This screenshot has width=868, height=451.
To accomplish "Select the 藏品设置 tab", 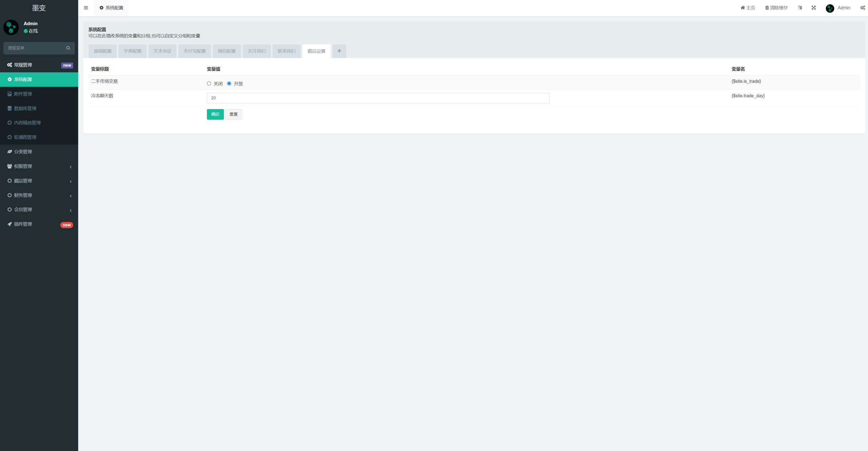I will tap(316, 51).
